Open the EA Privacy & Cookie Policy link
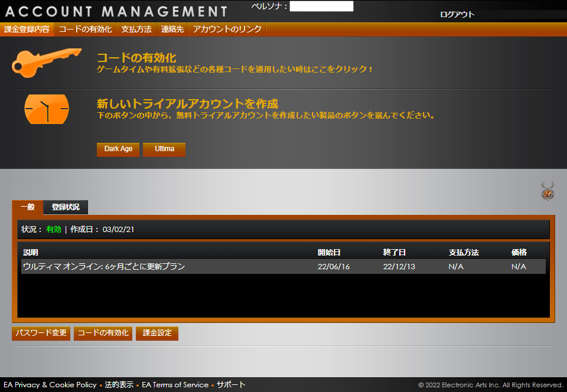This screenshot has width=567, height=392. (50, 385)
